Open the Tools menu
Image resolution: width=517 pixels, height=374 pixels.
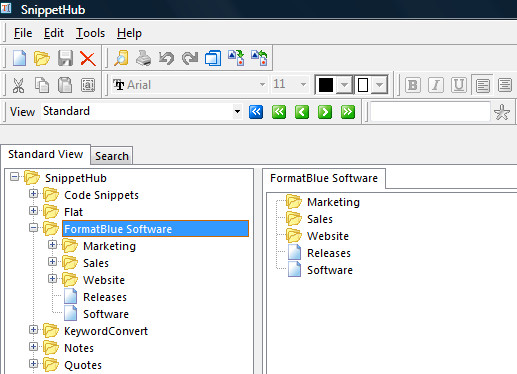90,33
